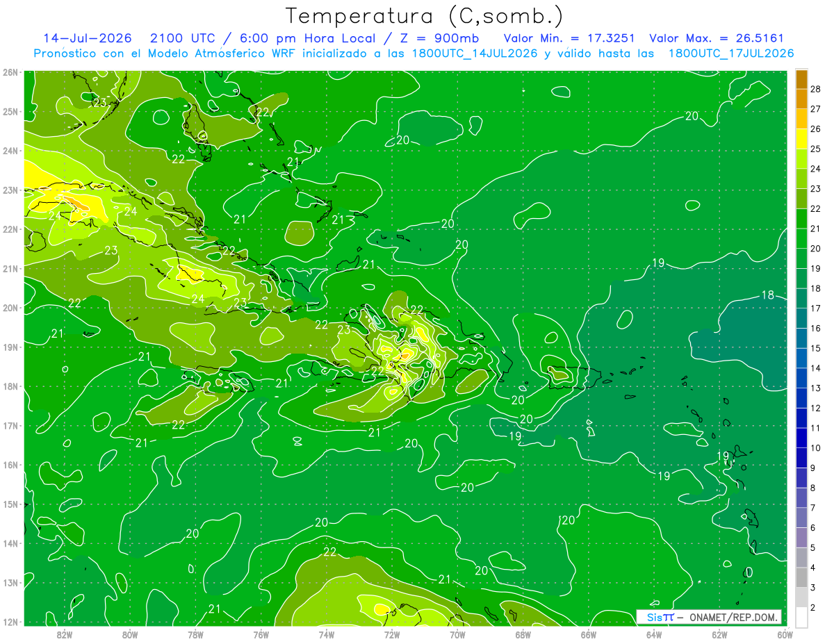This screenshot has width=834, height=644.
Task: Click the '13N' latitude axis label
Action: click(x=9, y=582)
